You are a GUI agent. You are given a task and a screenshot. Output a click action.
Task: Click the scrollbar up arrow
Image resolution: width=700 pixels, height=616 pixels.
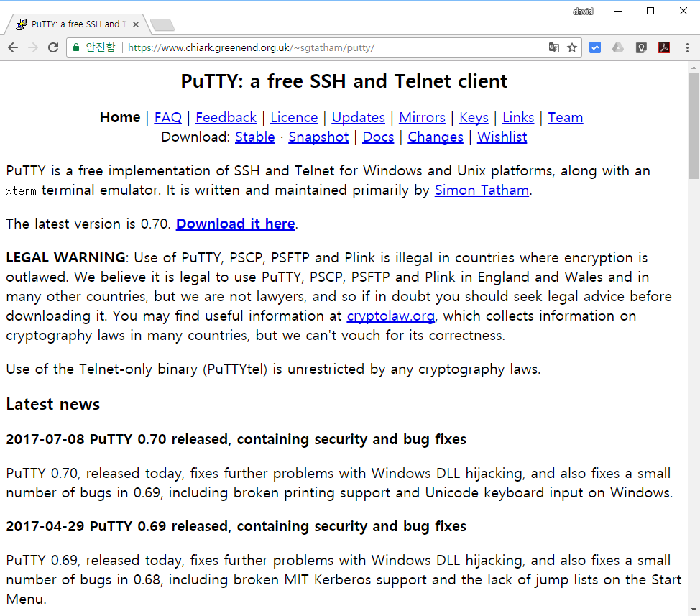[x=694, y=68]
